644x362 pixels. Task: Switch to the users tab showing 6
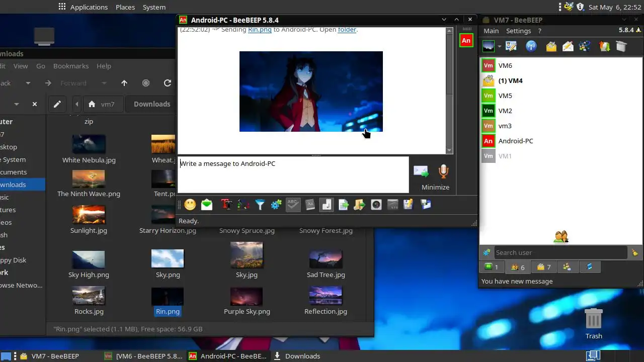tap(518, 267)
